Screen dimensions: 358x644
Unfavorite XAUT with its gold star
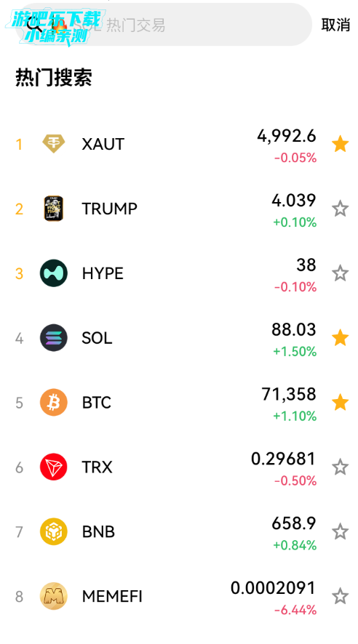(x=341, y=144)
